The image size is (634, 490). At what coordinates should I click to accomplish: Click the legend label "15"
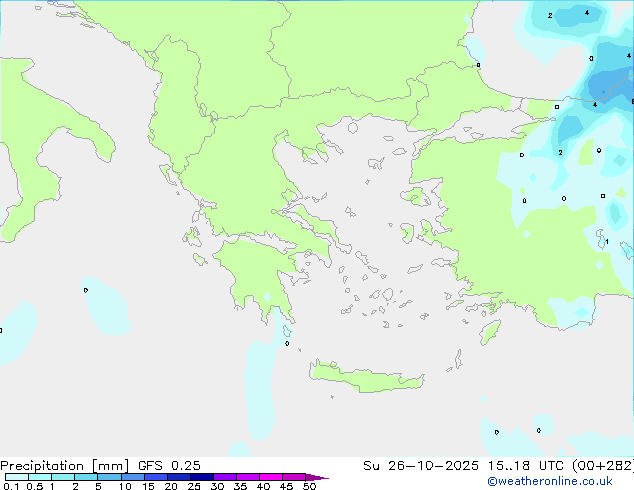point(148,486)
